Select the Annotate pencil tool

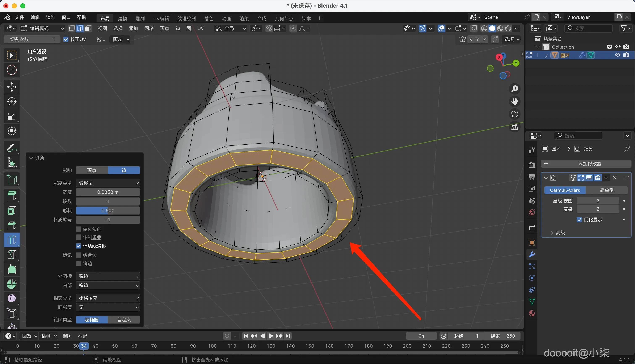(x=12, y=148)
